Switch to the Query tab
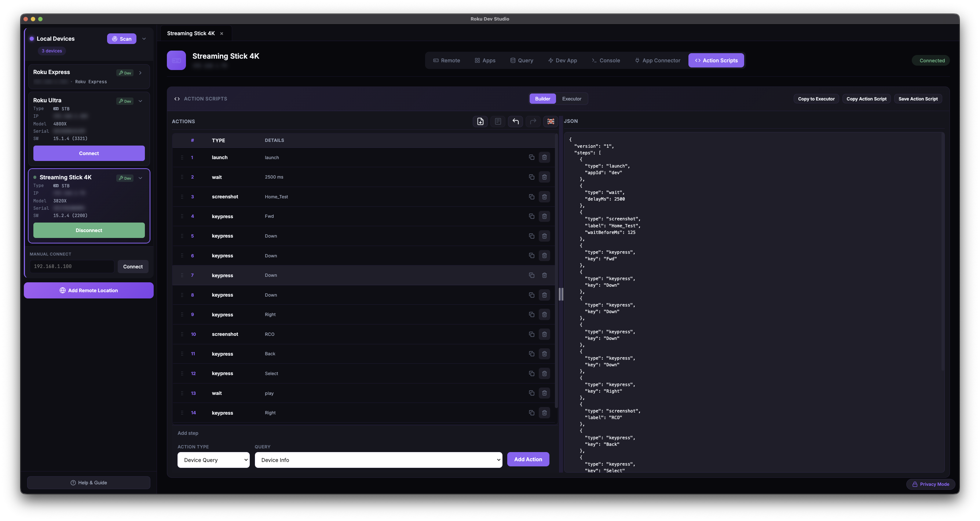980x521 pixels. (x=522, y=60)
